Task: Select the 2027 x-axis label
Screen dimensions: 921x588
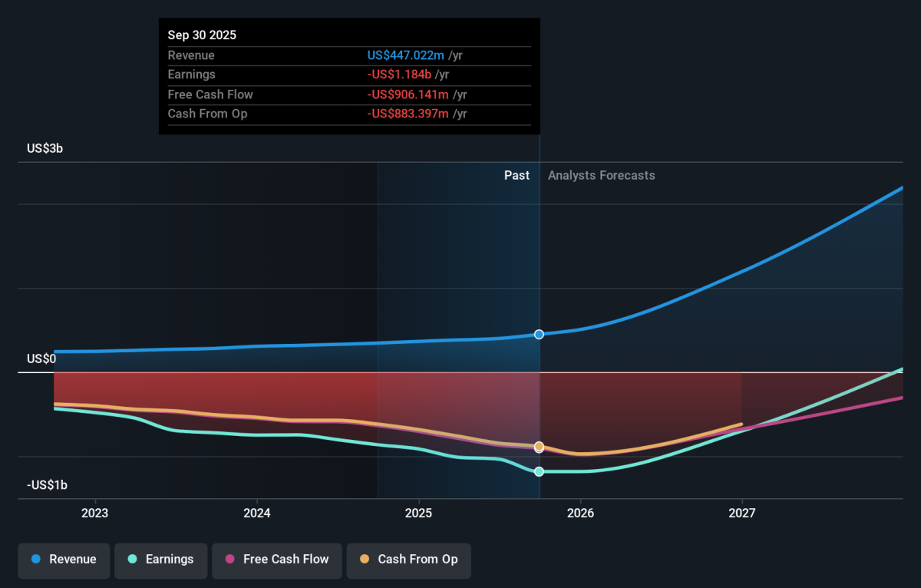Action: (742, 513)
